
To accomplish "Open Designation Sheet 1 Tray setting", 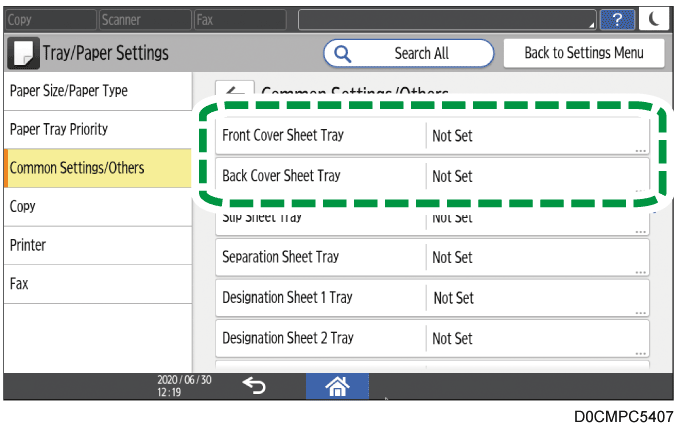I will 432,298.
